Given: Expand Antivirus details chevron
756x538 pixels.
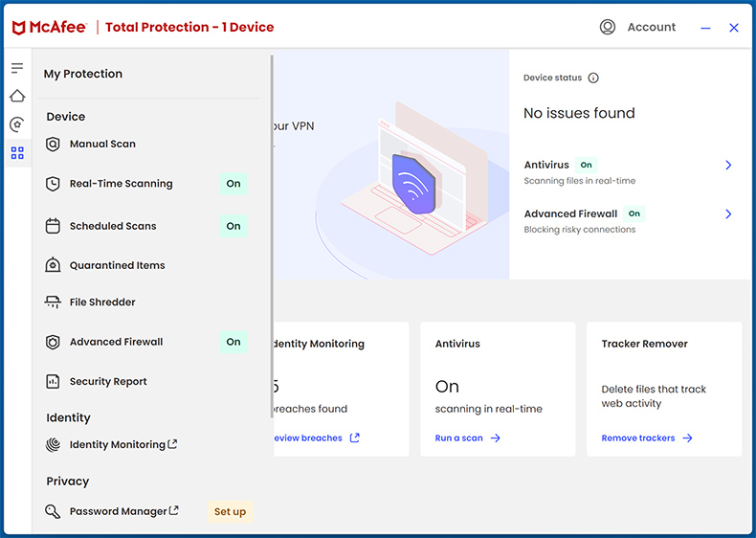Looking at the screenshot, I should (x=728, y=165).
